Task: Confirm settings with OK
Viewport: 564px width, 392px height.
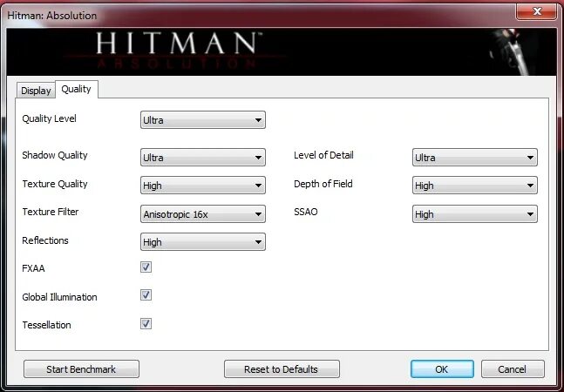Action: pyautogui.click(x=442, y=369)
